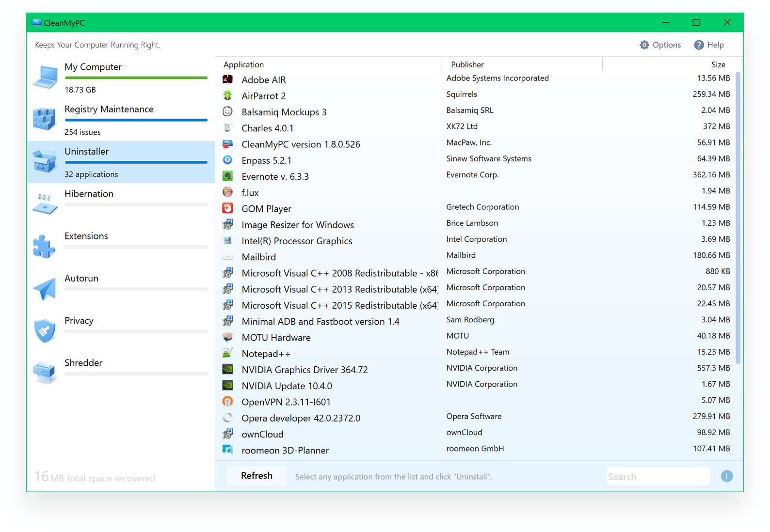Click the My Computer green progress bar
This screenshot has height=532, width=770.
tap(136, 78)
